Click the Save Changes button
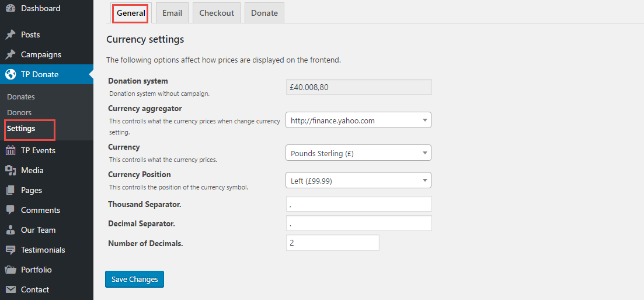 [134, 280]
